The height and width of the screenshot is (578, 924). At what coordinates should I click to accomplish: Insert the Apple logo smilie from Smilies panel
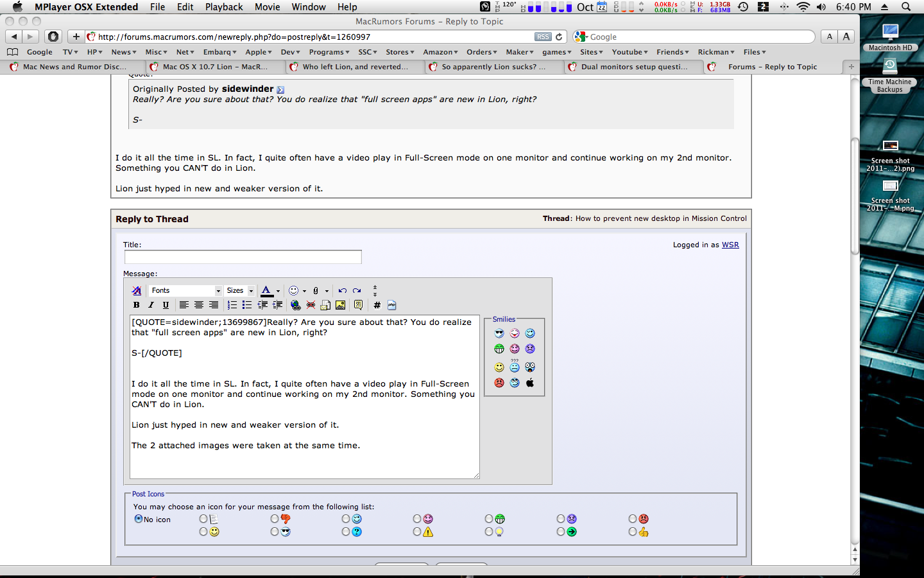coord(530,383)
